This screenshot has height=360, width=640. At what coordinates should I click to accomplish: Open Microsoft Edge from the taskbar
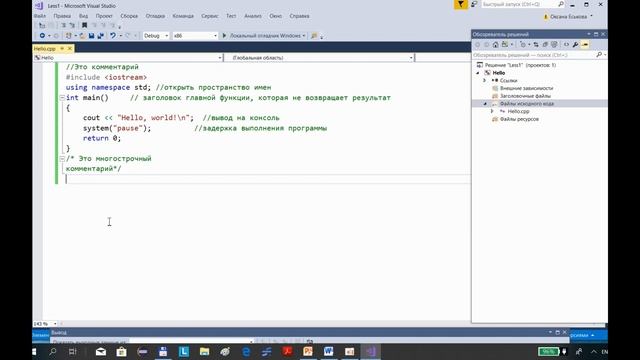246,351
